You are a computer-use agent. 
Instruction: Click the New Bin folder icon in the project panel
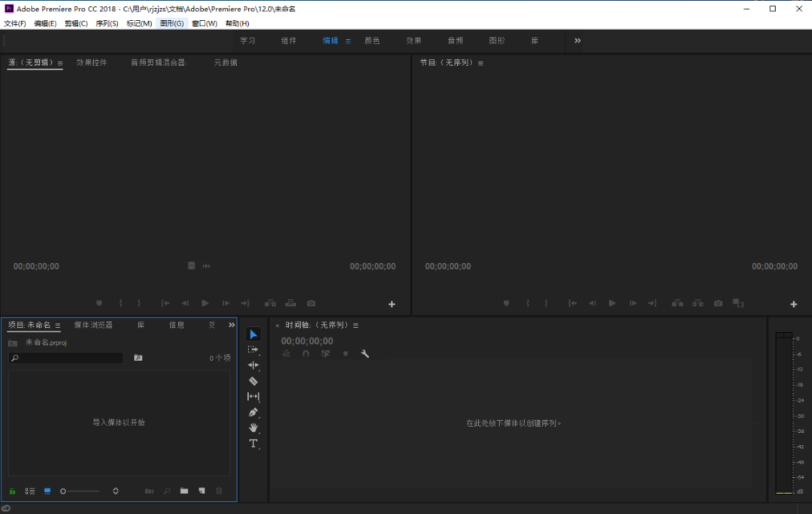[184, 491]
